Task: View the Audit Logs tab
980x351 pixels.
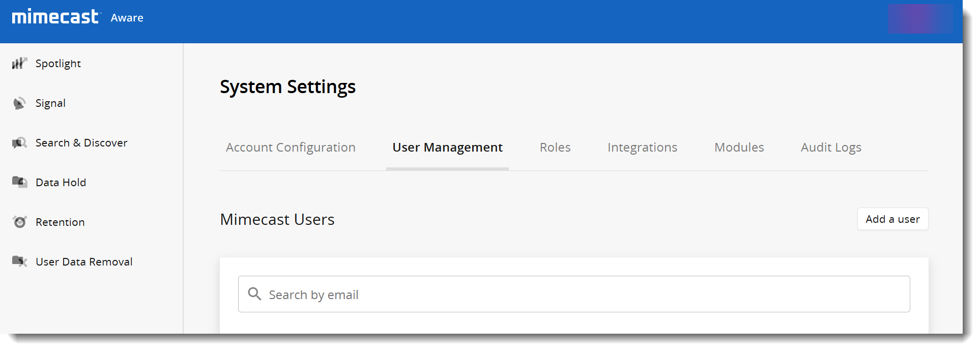Action: pyautogui.click(x=830, y=148)
